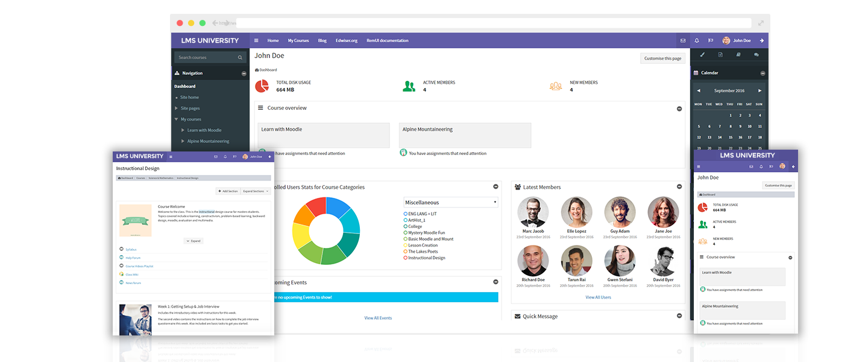
Task: Click the Calendar icon in the right panel
Action: tap(695, 72)
